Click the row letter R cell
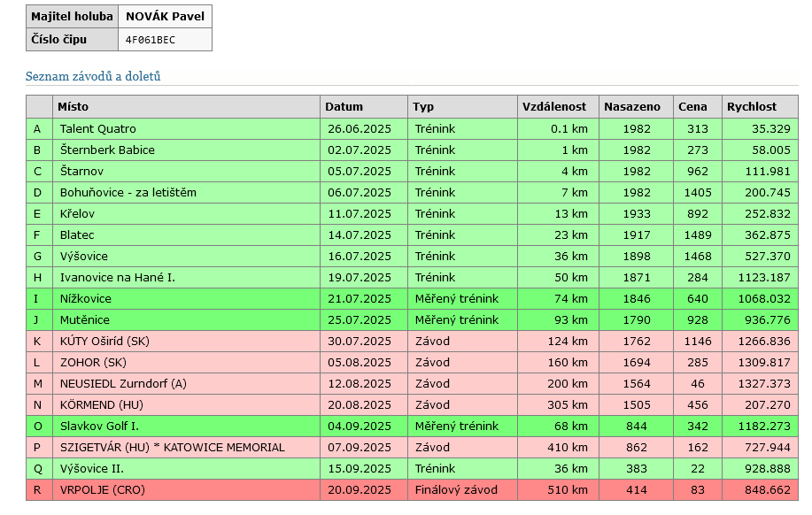The height and width of the screenshot is (515, 812). tap(38, 490)
